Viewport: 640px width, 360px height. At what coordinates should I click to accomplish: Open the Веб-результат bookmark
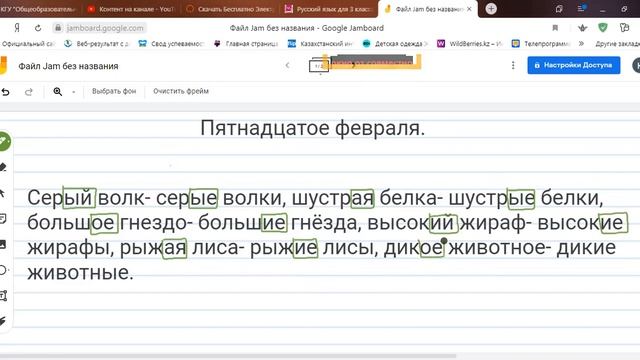96,43
